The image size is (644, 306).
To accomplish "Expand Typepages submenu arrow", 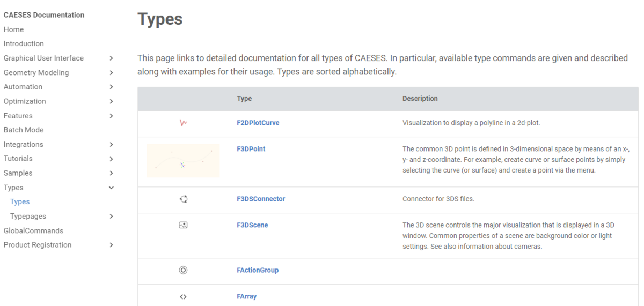I will click(x=111, y=216).
